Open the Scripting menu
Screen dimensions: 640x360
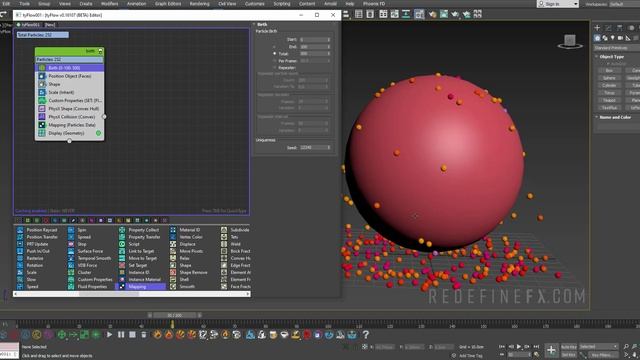click(282, 4)
